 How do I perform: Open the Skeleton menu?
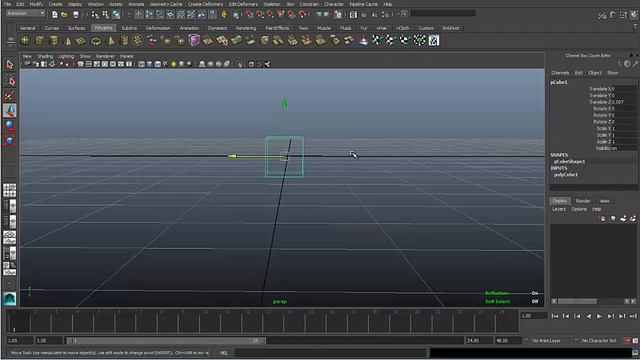point(271,4)
